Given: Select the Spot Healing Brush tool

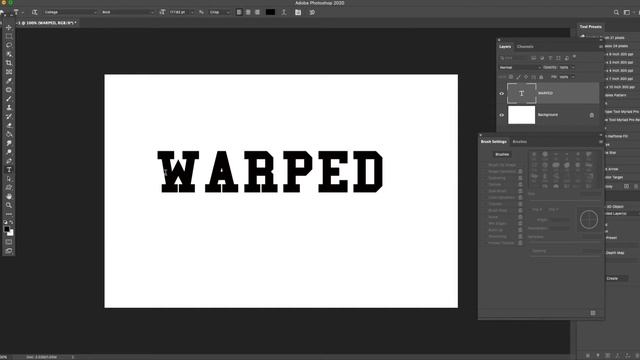Looking at the screenshot, I should coord(9,90).
